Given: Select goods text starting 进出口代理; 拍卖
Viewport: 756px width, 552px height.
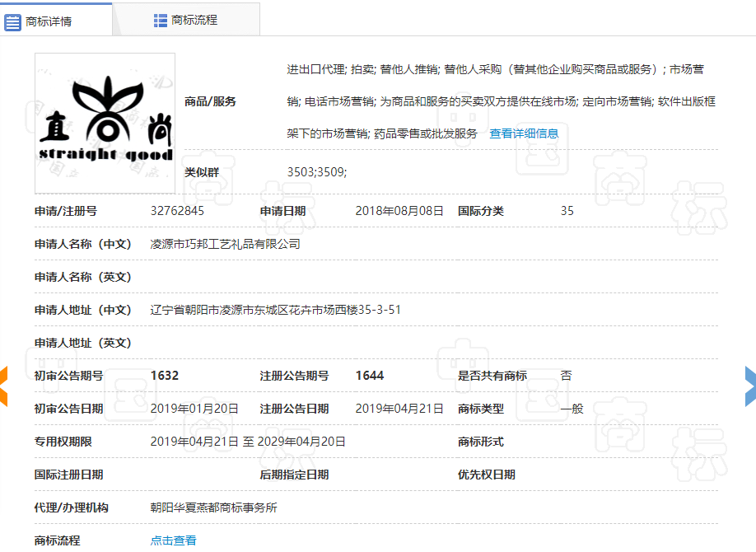Looking at the screenshot, I should click(501, 101).
